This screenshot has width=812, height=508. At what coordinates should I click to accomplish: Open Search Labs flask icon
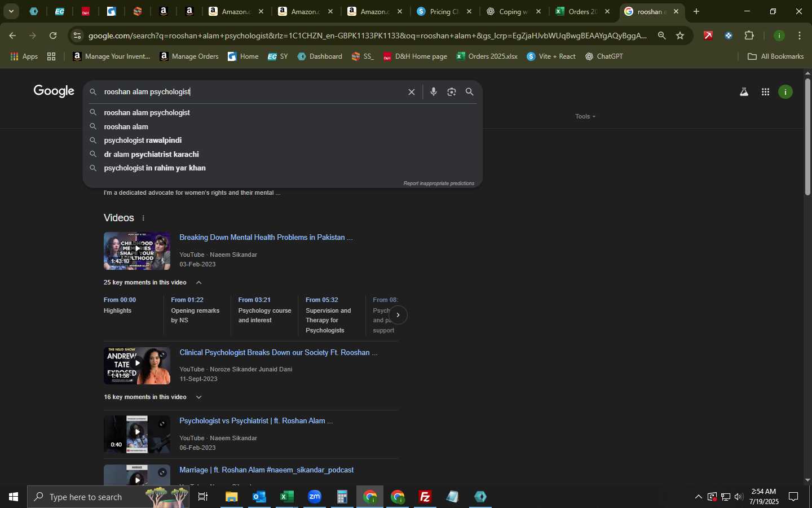(x=744, y=92)
